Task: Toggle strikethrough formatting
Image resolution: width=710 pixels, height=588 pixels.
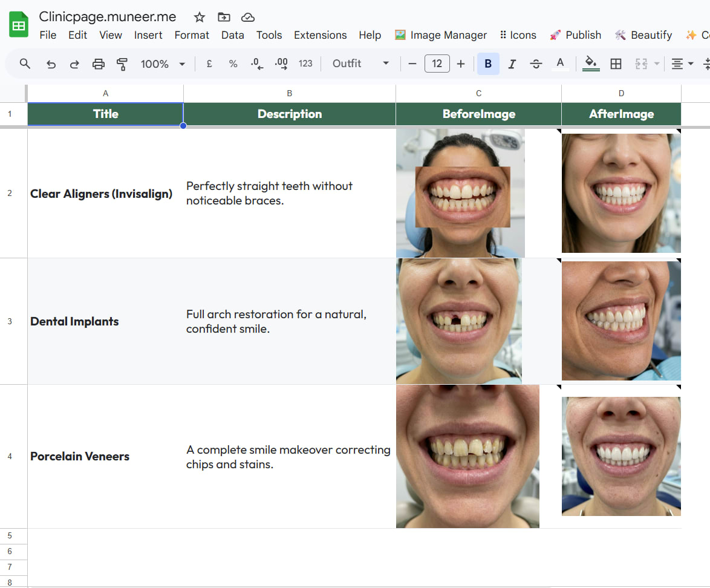Action: 536,63
